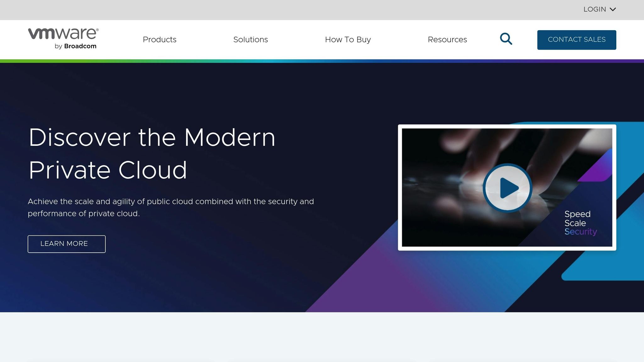Click the LOGIN text label

(594, 9)
